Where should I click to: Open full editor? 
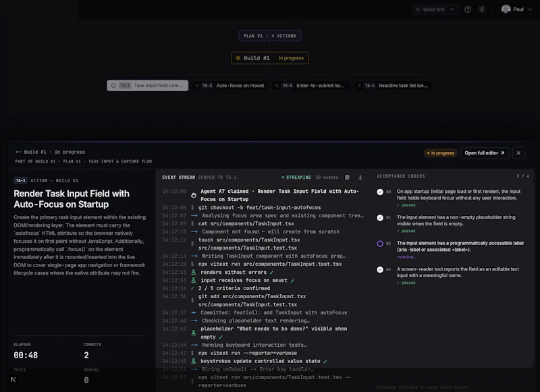tap(485, 152)
